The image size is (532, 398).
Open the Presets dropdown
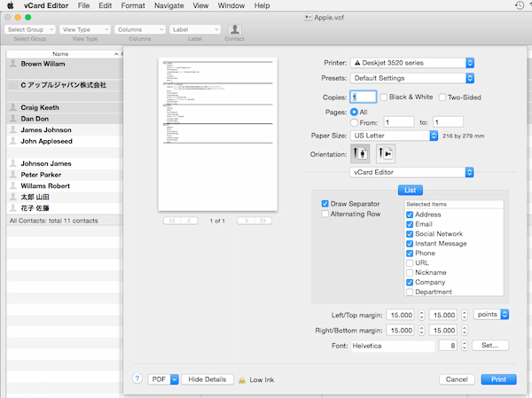[x=412, y=78]
